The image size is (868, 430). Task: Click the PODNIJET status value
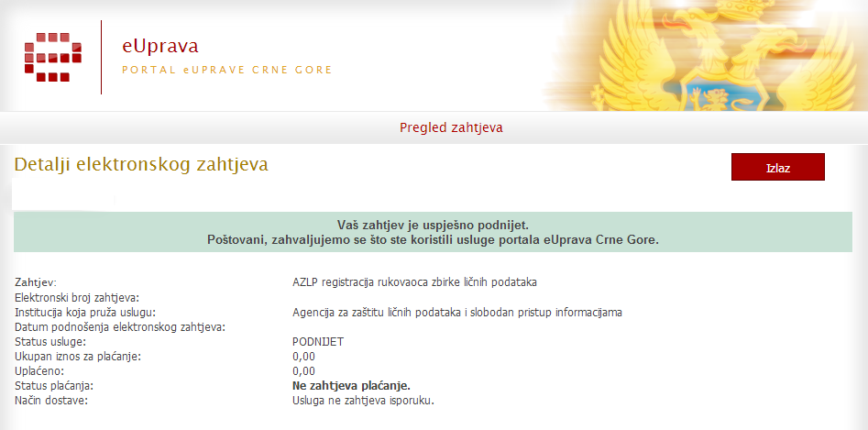click(x=312, y=342)
